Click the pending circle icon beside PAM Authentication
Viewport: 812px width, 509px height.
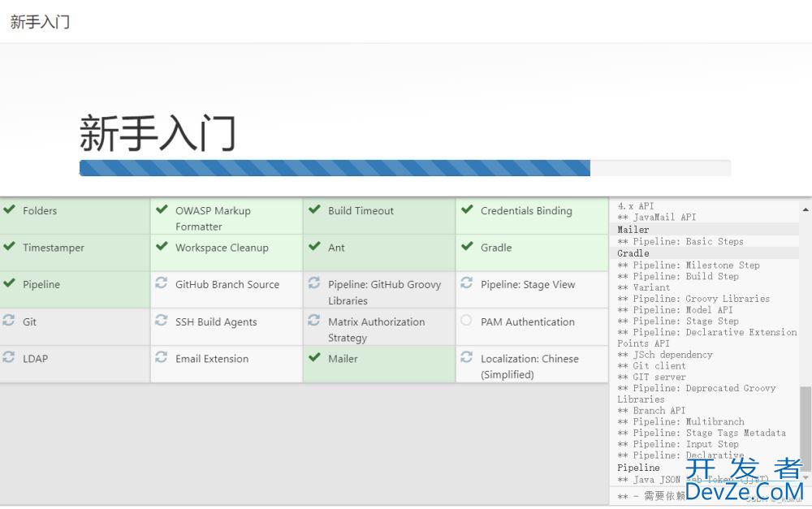click(x=466, y=320)
